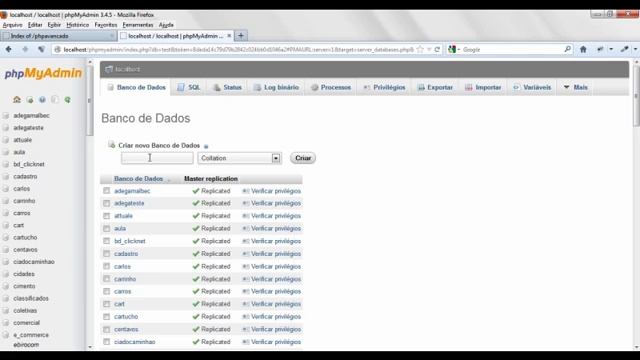Viewport: 640px width, 360px height.
Task: Click the cidades database icon in sidebar
Action: click(6, 274)
